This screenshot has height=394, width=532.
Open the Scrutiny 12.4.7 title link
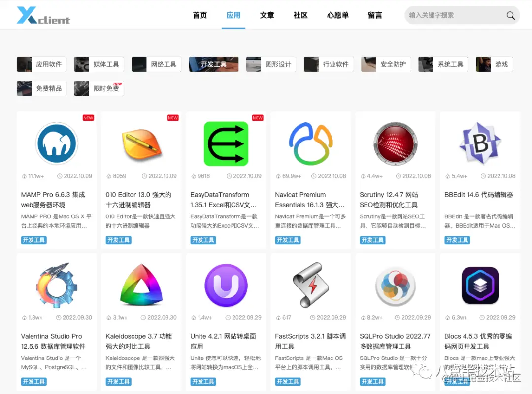[x=389, y=200]
